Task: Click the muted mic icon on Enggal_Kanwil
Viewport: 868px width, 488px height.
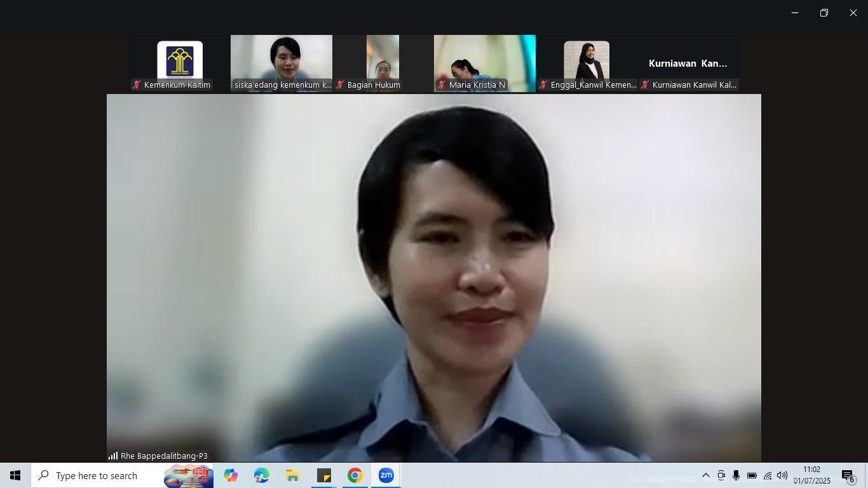Action: pyautogui.click(x=543, y=85)
